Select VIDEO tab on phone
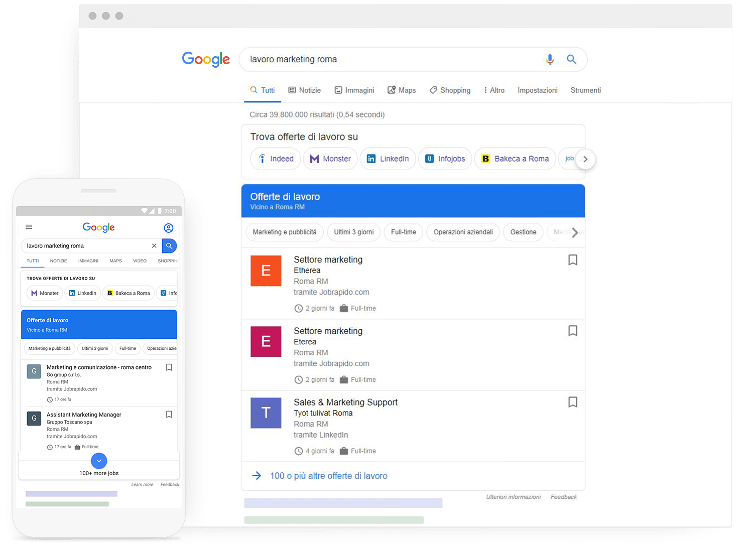The image size is (756, 557). click(x=140, y=261)
